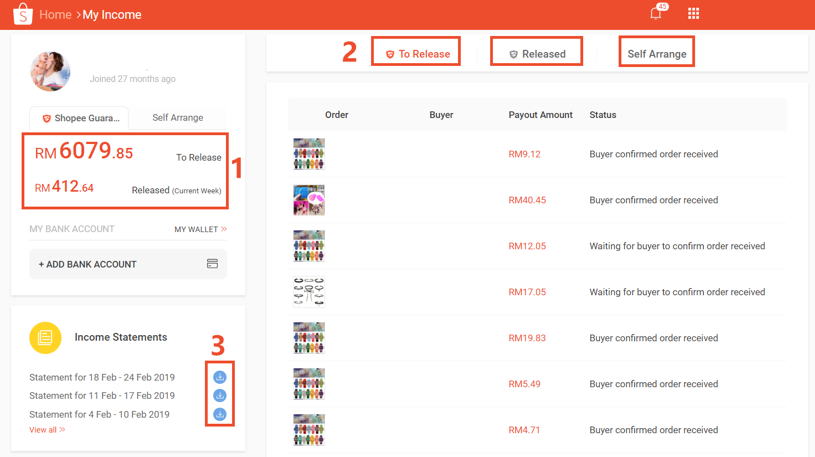Open product thumbnail of RM12.05 order

pos(309,246)
